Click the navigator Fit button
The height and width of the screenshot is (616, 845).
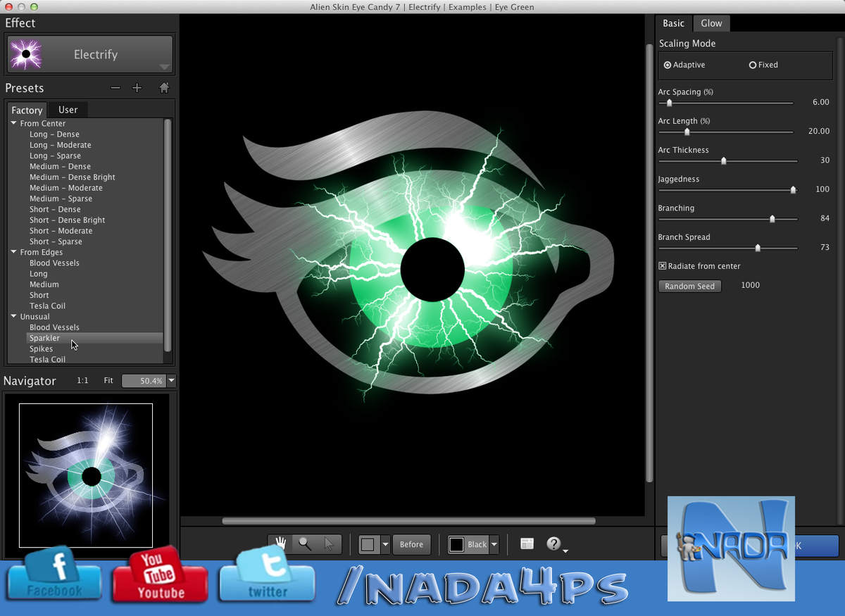coord(108,380)
